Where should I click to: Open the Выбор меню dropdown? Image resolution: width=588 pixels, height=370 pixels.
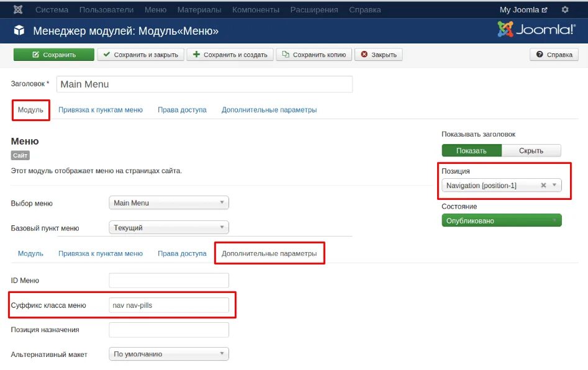click(x=169, y=202)
